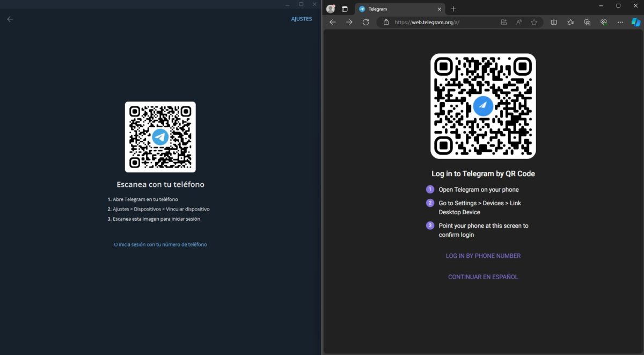Select LOG IN BY PHONE NUMBER
This screenshot has width=644, height=355.
pyautogui.click(x=482, y=256)
